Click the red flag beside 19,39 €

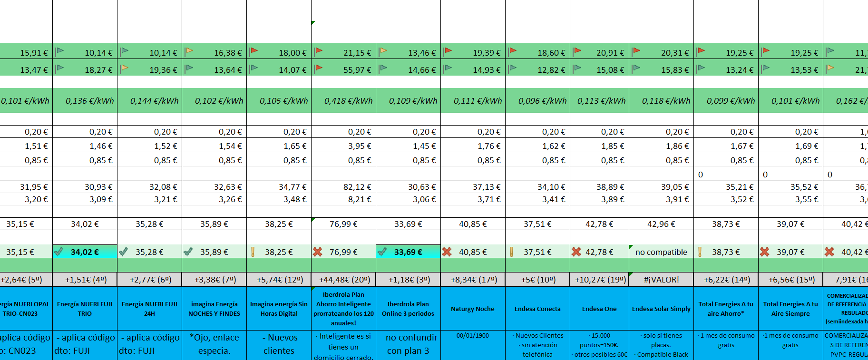[x=448, y=51]
